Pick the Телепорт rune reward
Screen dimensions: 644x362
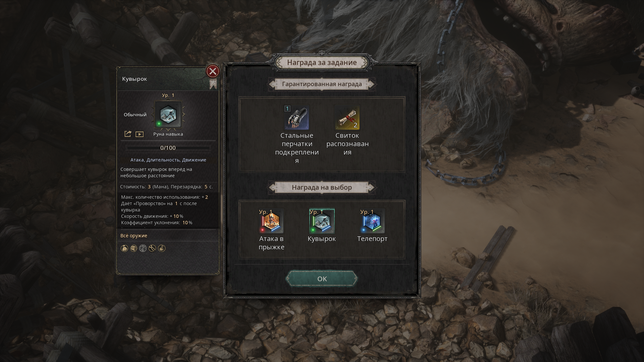(x=372, y=221)
